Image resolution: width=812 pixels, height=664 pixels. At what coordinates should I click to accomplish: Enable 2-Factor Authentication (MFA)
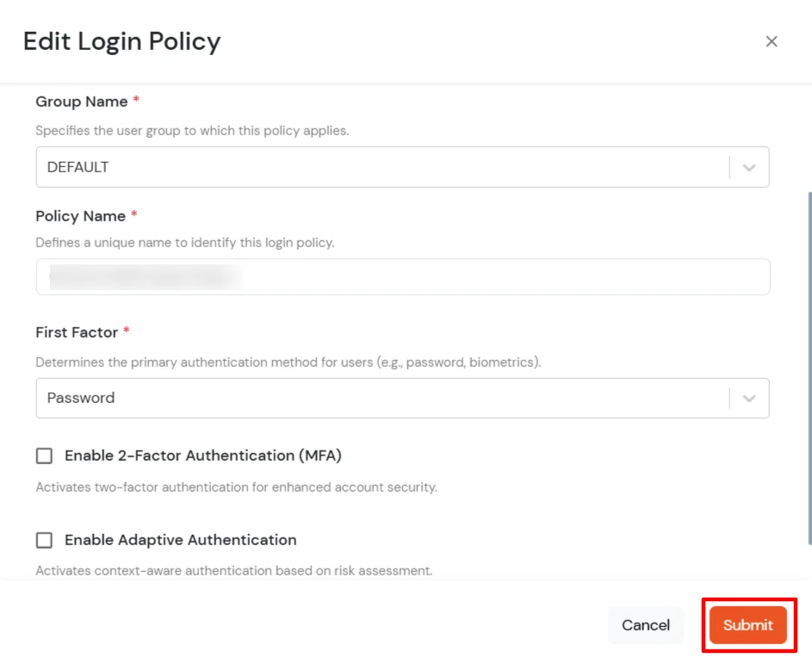point(44,456)
